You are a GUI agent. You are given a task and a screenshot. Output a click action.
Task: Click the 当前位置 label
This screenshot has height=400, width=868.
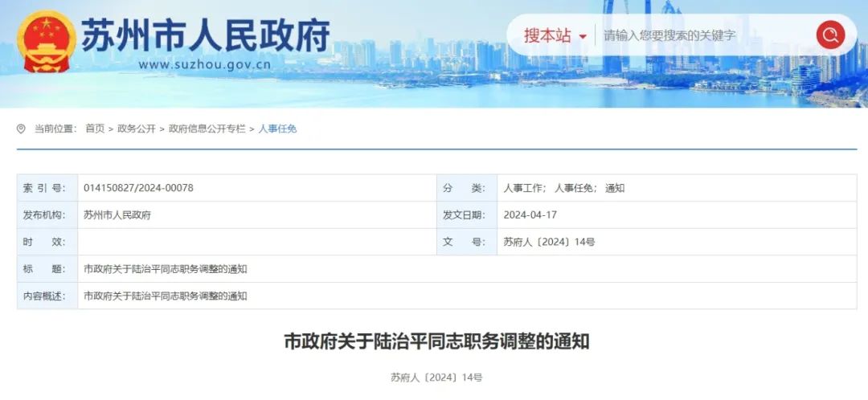click(55, 129)
